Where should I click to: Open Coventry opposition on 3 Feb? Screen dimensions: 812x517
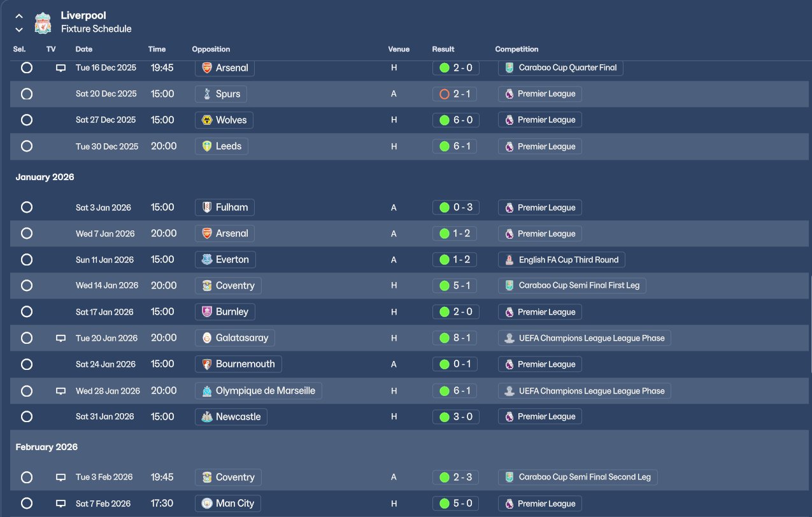[228, 477]
